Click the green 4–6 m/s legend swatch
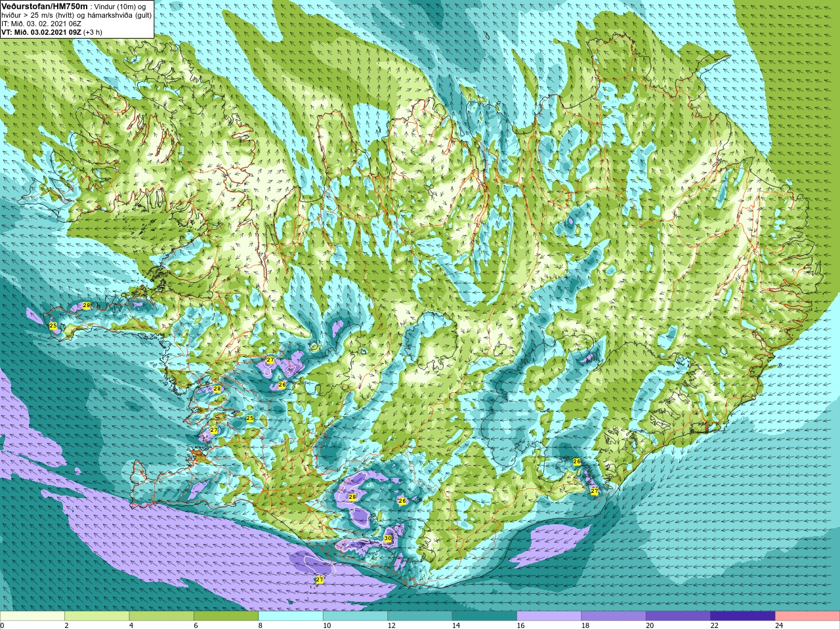The height and width of the screenshot is (630, 840). pyautogui.click(x=161, y=616)
